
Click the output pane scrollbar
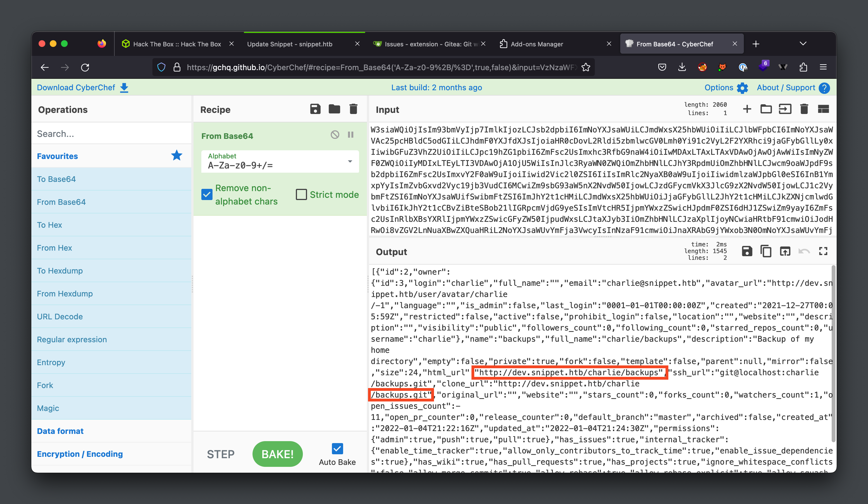click(834, 354)
